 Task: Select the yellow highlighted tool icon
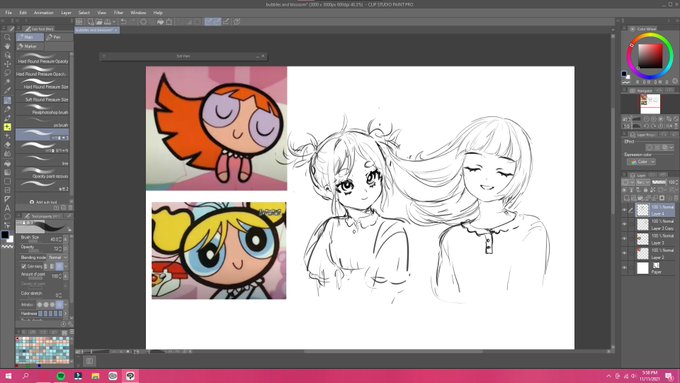pos(7,127)
